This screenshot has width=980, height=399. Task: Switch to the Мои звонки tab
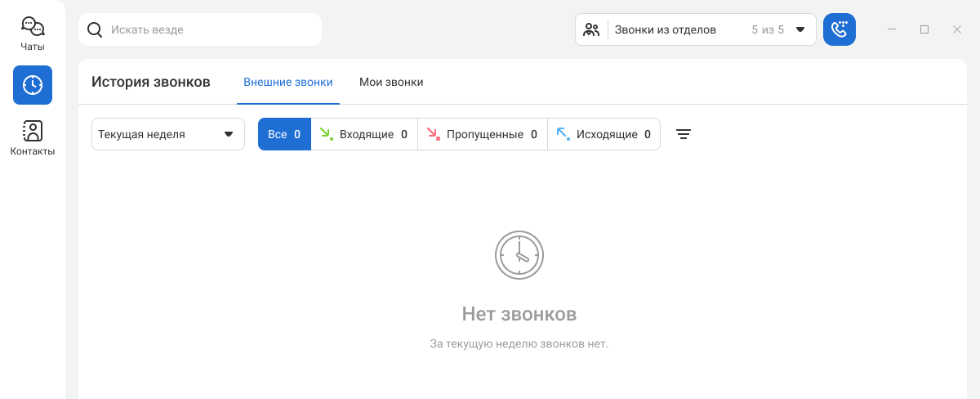click(391, 82)
